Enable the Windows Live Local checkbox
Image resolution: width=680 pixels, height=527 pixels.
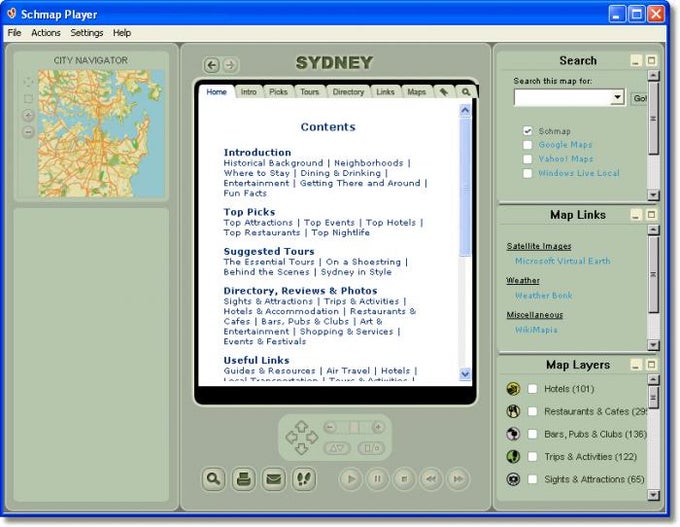tap(527, 173)
